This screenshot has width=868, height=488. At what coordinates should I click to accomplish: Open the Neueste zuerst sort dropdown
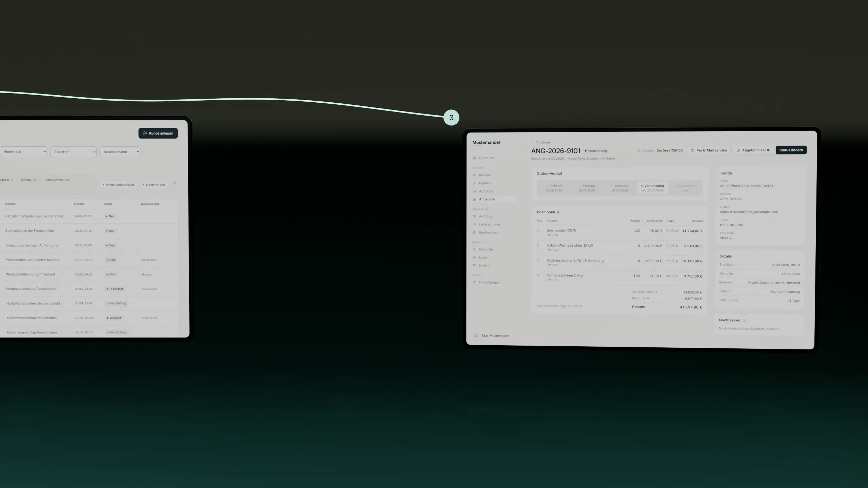pyautogui.click(x=120, y=152)
